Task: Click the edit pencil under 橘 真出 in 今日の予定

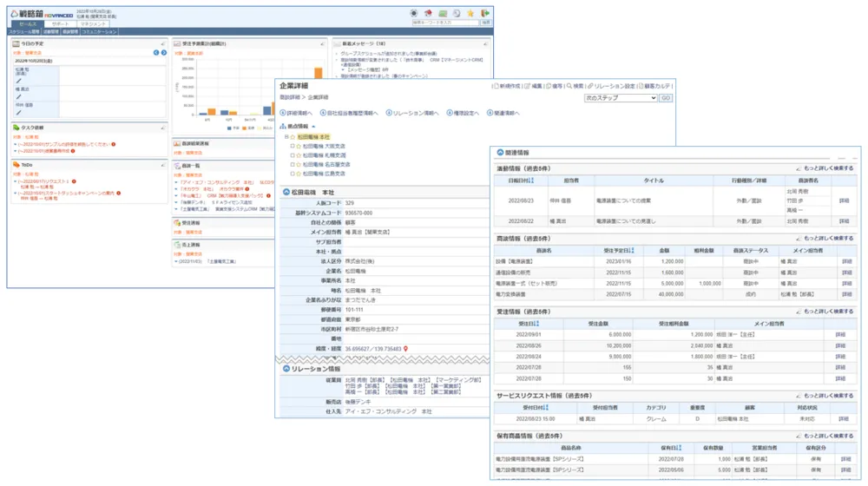Action: [x=19, y=97]
